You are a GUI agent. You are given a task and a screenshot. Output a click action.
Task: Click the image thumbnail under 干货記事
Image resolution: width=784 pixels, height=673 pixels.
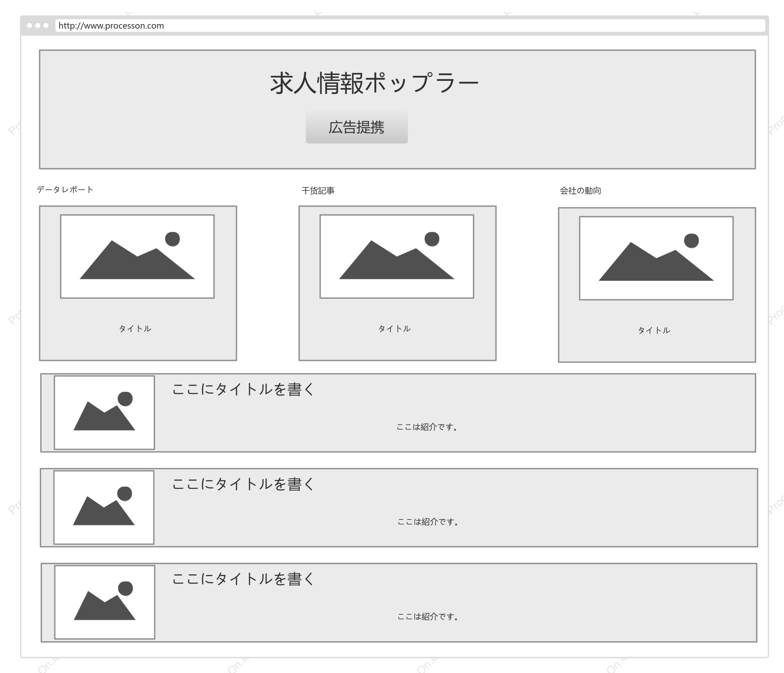(x=397, y=257)
